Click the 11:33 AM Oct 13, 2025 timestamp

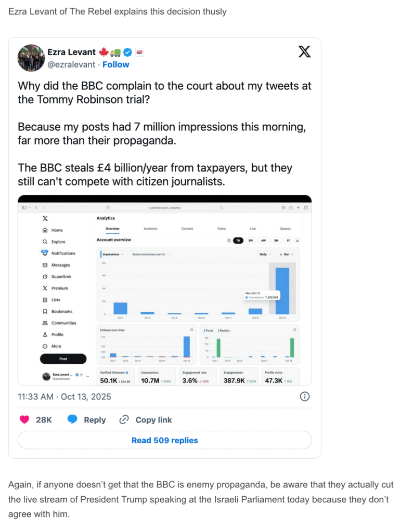click(x=64, y=396)
